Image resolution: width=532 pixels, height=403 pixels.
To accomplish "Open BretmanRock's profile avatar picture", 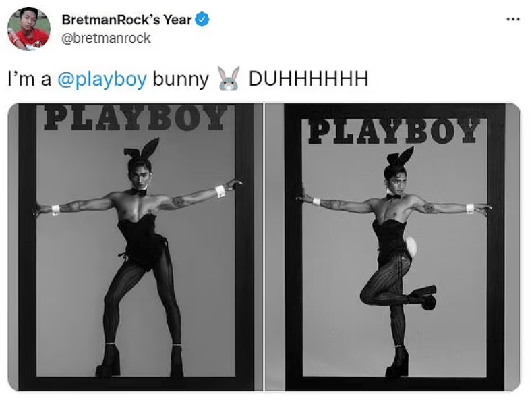I will click(x=29, y=29).
